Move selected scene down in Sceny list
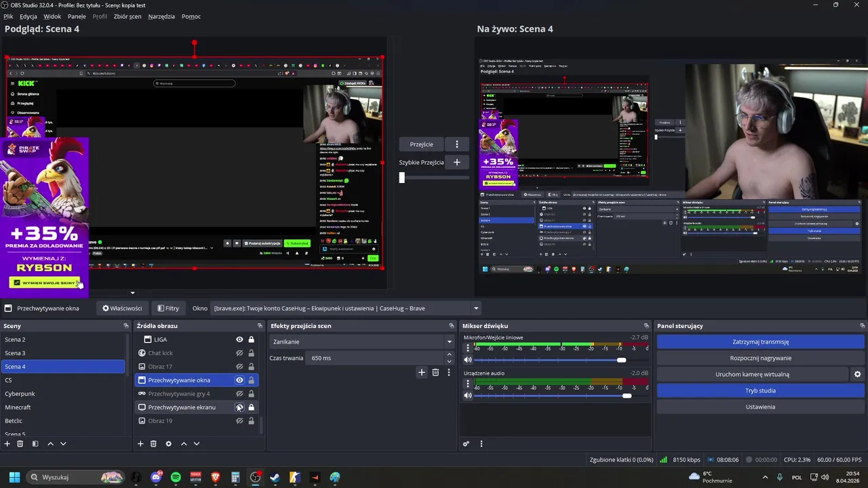The image size is (868, 488). 63,444
